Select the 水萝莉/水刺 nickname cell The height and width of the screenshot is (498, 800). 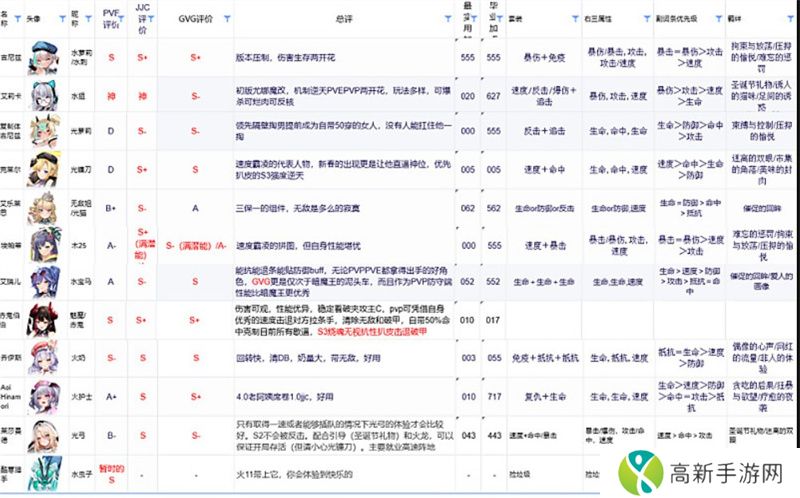click(x=81, y=58)
